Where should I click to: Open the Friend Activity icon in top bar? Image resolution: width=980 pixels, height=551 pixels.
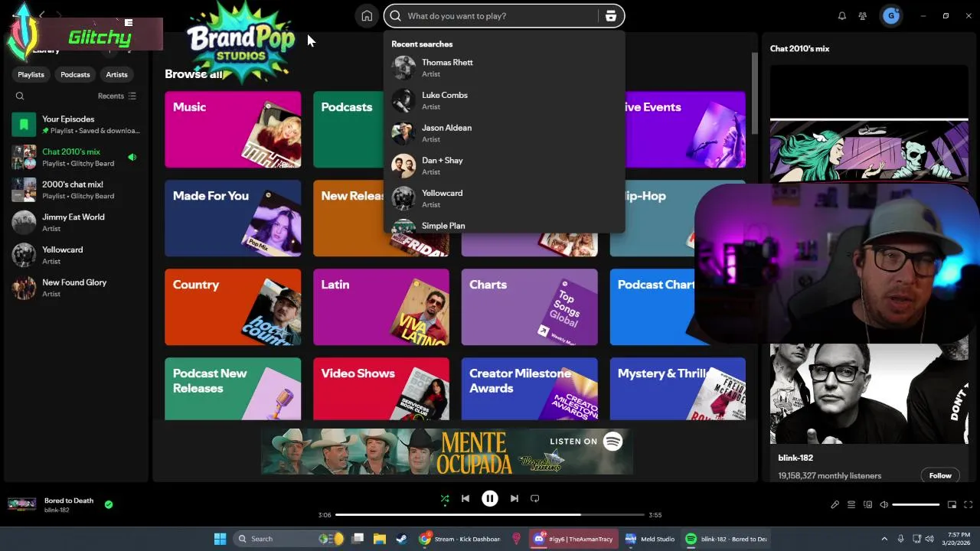[863, 16]
